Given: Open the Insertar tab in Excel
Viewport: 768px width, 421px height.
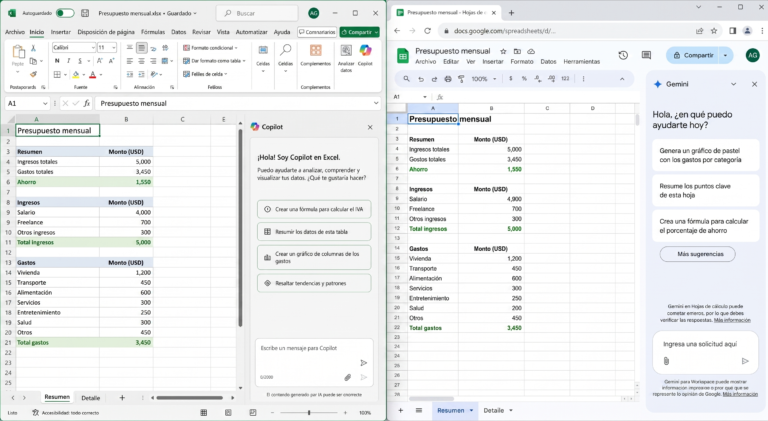Looking at the screenshot, I should pyautogui.click(x=61, y=32).
